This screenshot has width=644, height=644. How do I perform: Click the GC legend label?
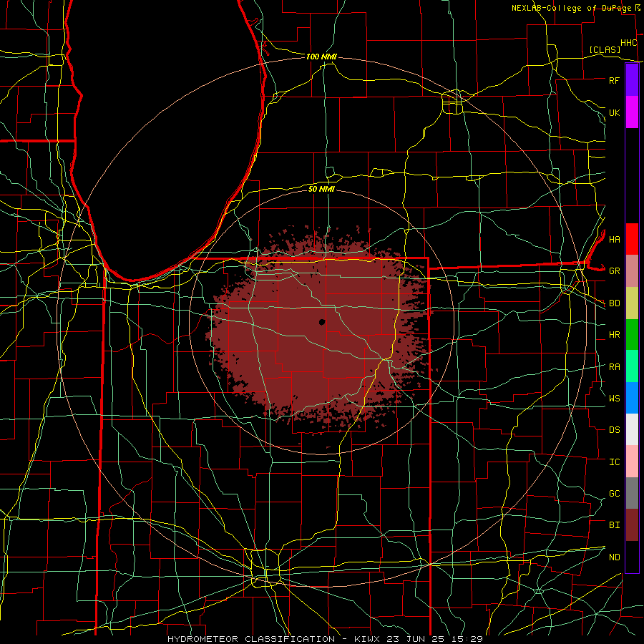pyautogui.click(x=614, y=493)
